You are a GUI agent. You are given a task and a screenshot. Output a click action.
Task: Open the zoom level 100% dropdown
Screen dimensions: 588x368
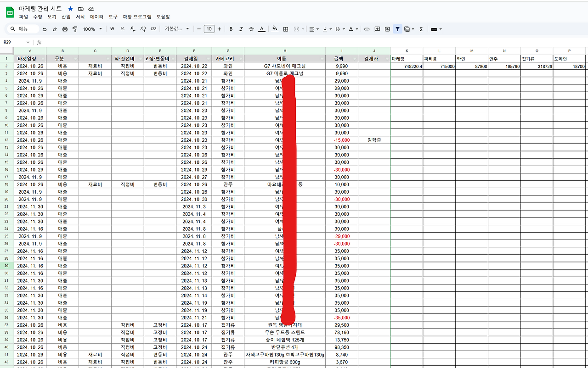tap(92, 29)
